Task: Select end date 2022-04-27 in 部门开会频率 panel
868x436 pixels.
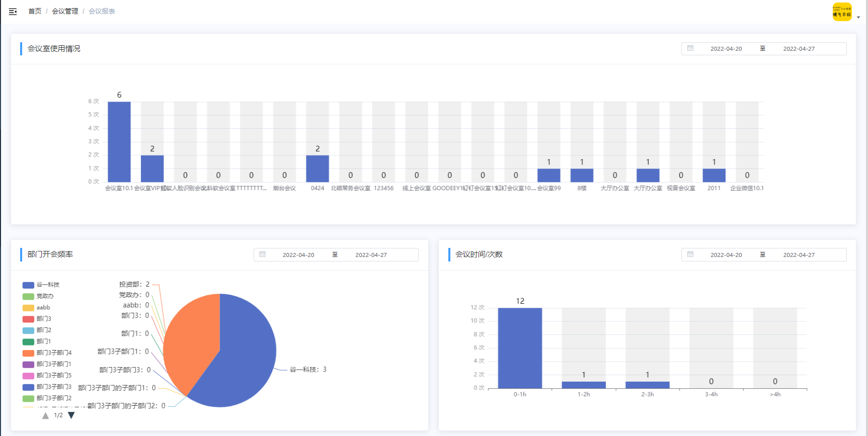Action: point(371,255)
